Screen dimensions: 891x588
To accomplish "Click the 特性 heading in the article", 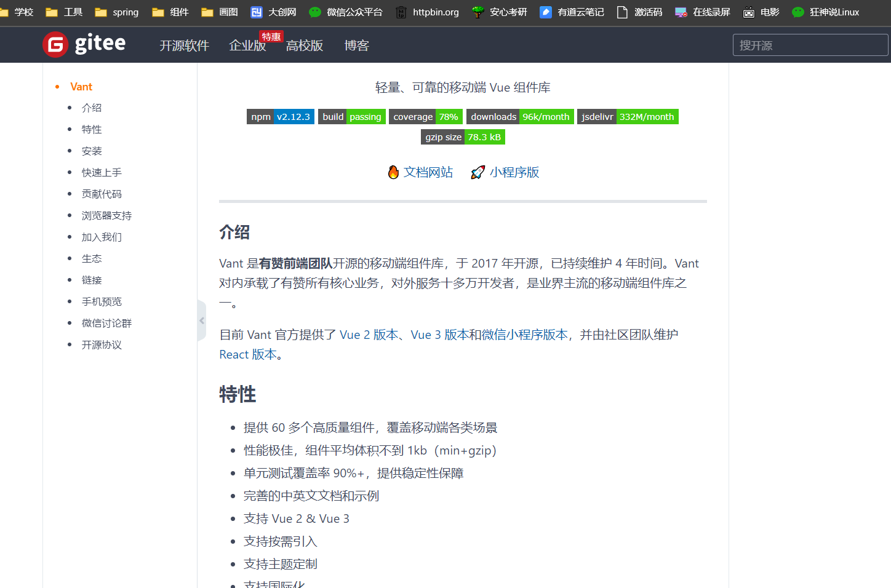I will [x=238, y=394].
